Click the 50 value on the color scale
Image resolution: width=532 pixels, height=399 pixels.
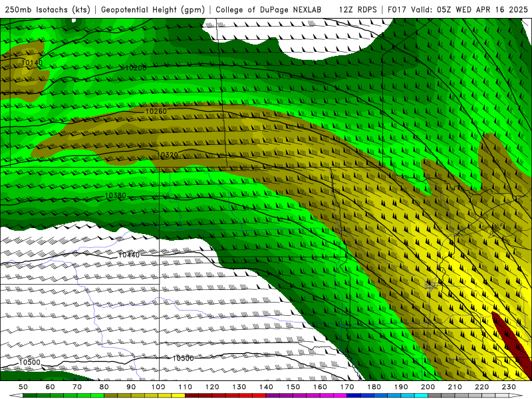pyautogui.click(x=23, y=387)
